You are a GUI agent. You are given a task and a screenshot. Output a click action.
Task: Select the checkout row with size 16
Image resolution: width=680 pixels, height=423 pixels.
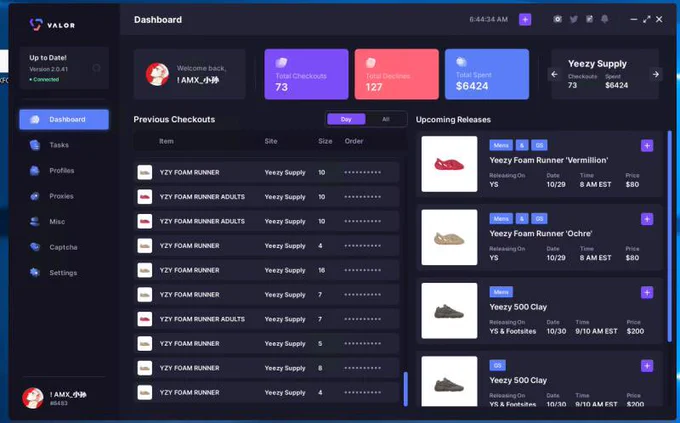pos(266,270)
